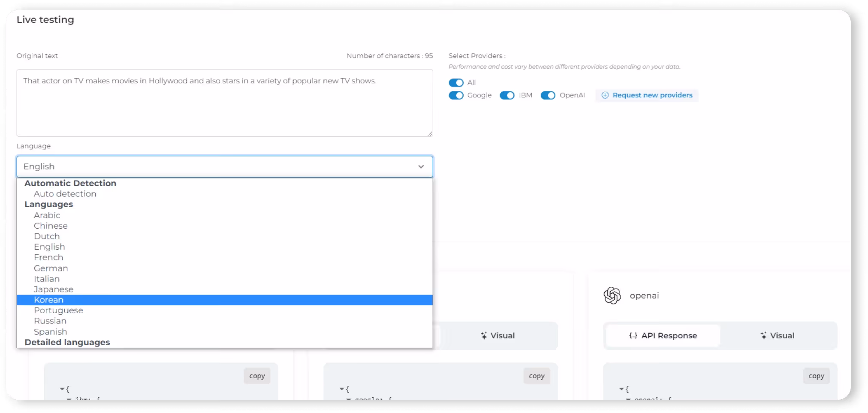The height and width of the screenshot is (413, 868).
Task: Click the openai logo icon
Action: (612, 295)
